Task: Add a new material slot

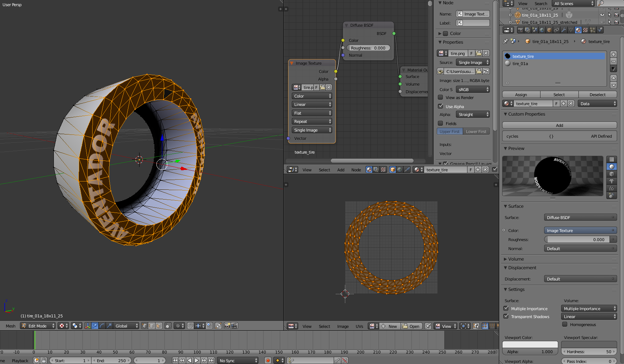Action: coord(614,54)
